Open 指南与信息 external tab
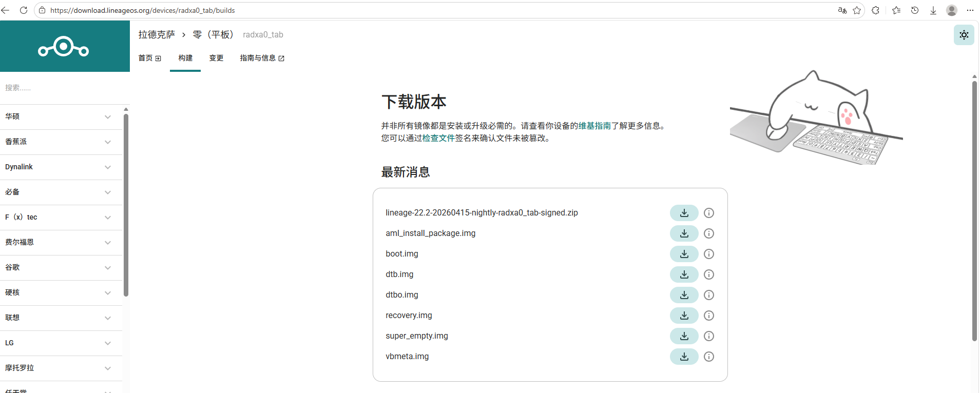Screen dimensions: 980x393 [x=262, y=58]
